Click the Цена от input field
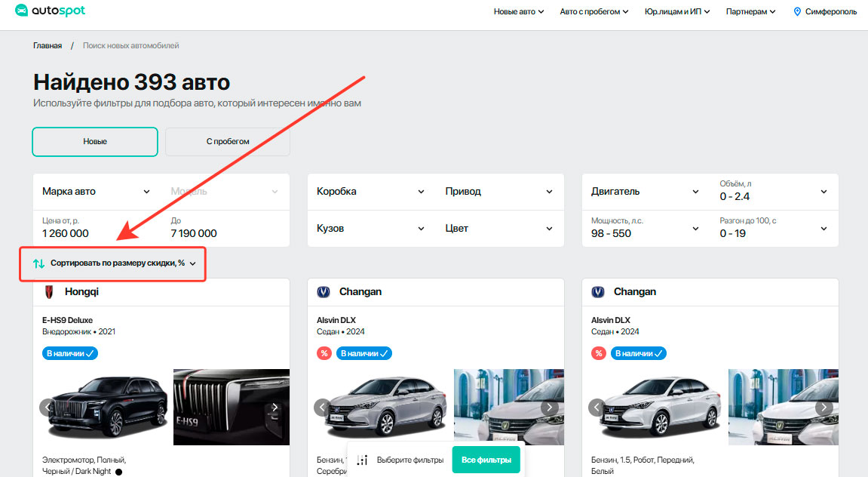Screen dimensions: 868x477 tap(97, 228)
